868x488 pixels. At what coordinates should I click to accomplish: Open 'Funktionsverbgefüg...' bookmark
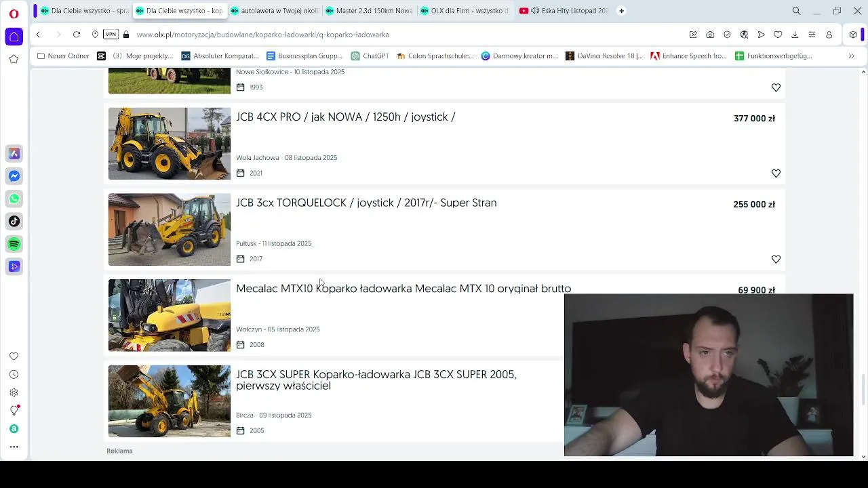click(x=774, y=56)
